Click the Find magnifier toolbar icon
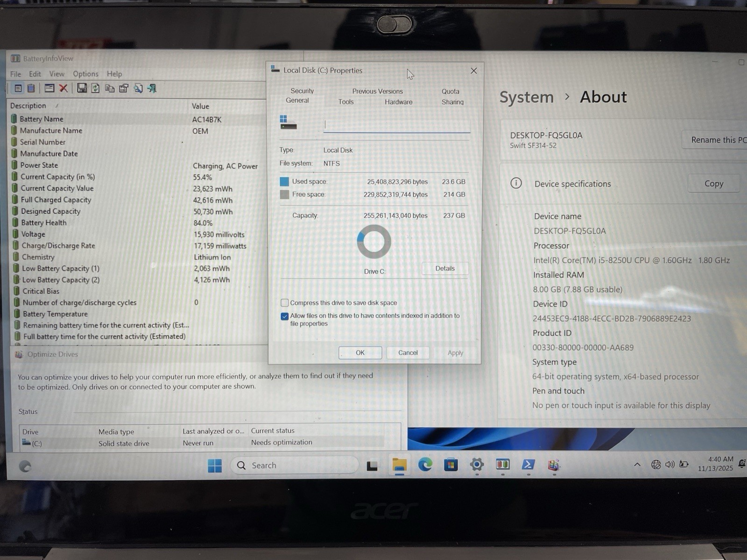The width and height of the screenshot is (747, 560). (138, 88)
